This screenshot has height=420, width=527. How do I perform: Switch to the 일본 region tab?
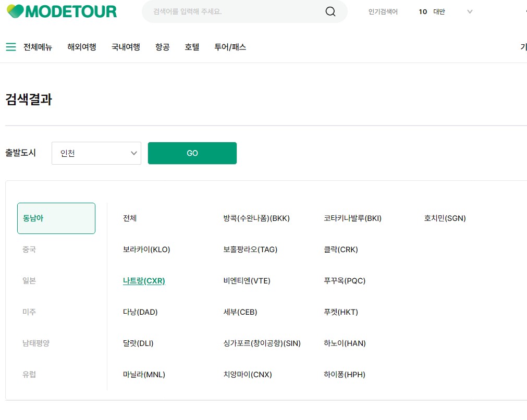(x=29, y=280)
